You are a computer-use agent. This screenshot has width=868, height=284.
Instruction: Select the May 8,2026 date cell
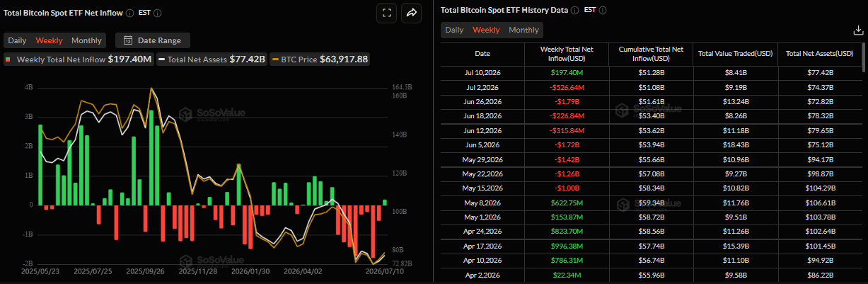coord(482,203)
